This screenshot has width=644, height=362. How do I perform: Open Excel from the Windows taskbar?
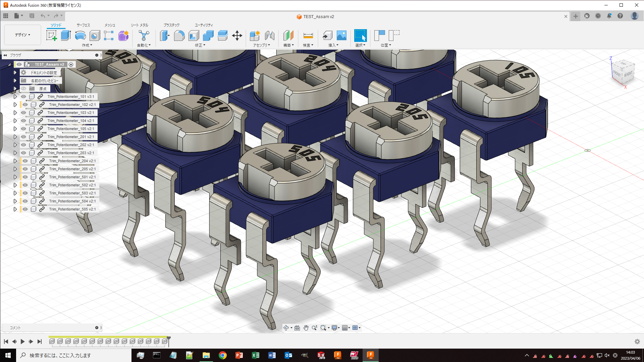pyautogui.click(x=255, y=355)
